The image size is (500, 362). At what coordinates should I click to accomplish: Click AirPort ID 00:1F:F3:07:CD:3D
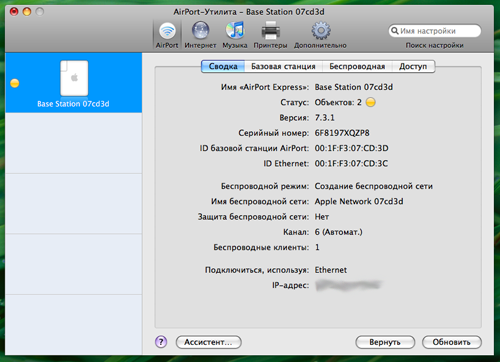pyautogui.click(x=351, y=148)
